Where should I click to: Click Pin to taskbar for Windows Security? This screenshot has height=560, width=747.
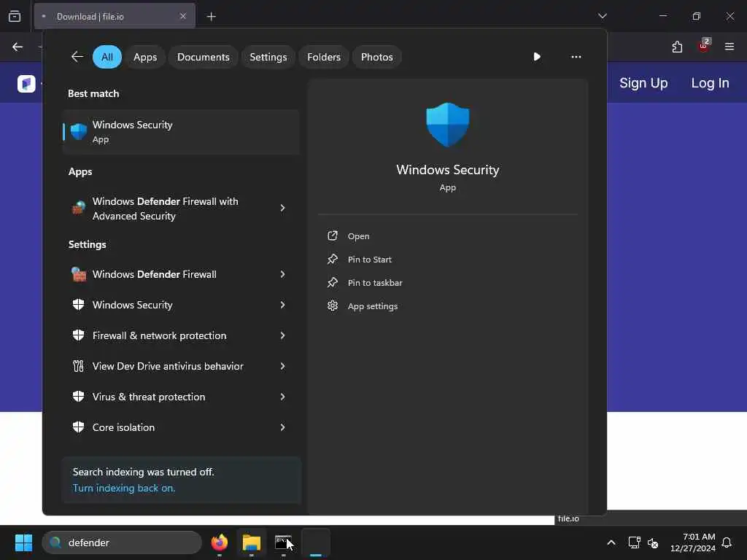pos(375,283)
